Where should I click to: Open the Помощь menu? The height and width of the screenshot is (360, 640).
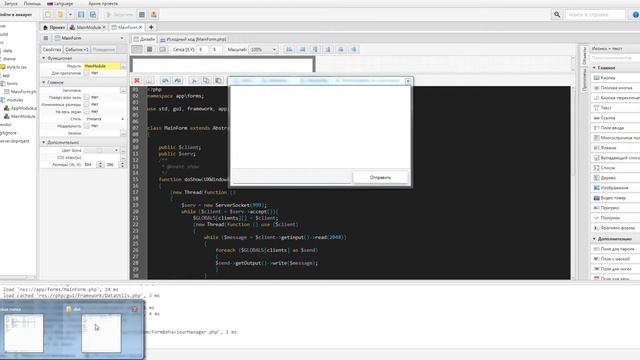pos(32,4)
